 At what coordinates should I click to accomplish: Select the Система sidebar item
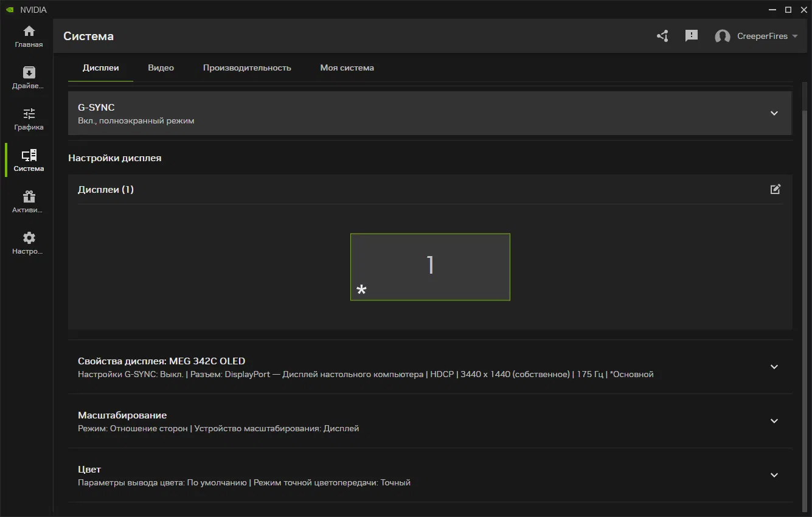coord(29,161)
